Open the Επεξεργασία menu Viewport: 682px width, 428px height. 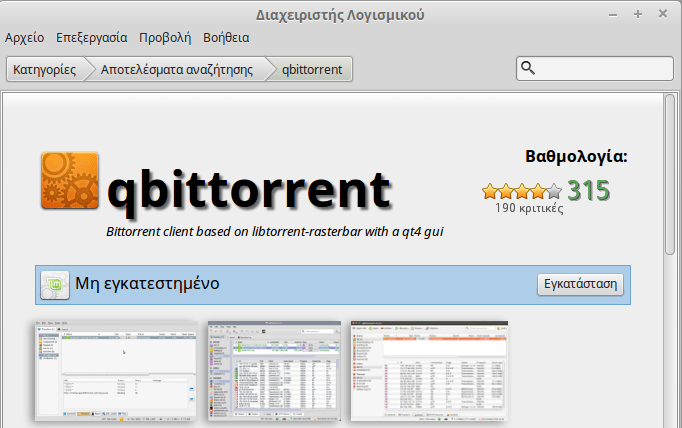[92, 38]
